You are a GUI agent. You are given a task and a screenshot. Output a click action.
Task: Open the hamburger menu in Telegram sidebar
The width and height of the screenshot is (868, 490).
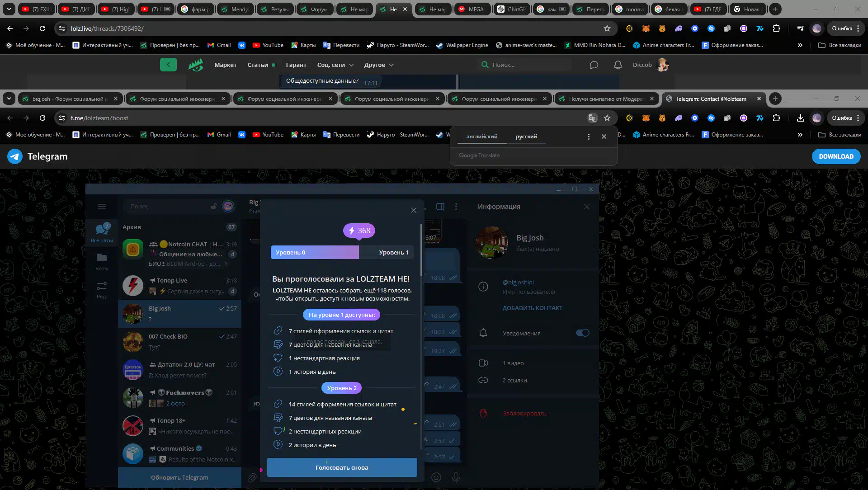pyautogui.click(x=102, y=207)
